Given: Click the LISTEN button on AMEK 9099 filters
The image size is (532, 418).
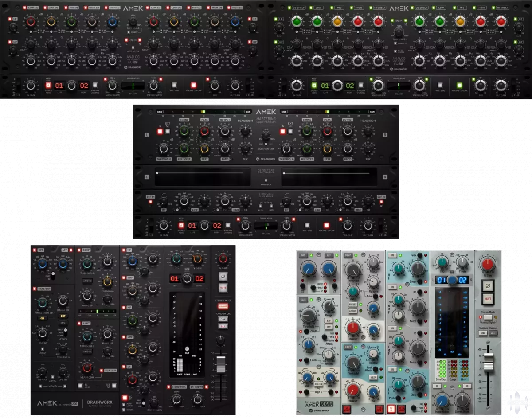Looking at the screenshot, I should (x=318, y=383).
